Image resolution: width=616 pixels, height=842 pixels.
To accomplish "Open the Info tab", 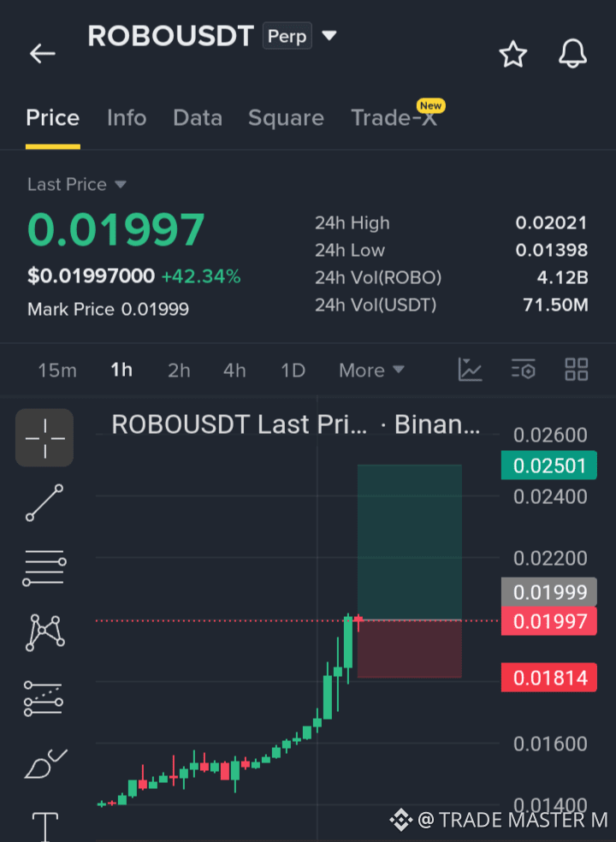I will (x=127, y=117).
